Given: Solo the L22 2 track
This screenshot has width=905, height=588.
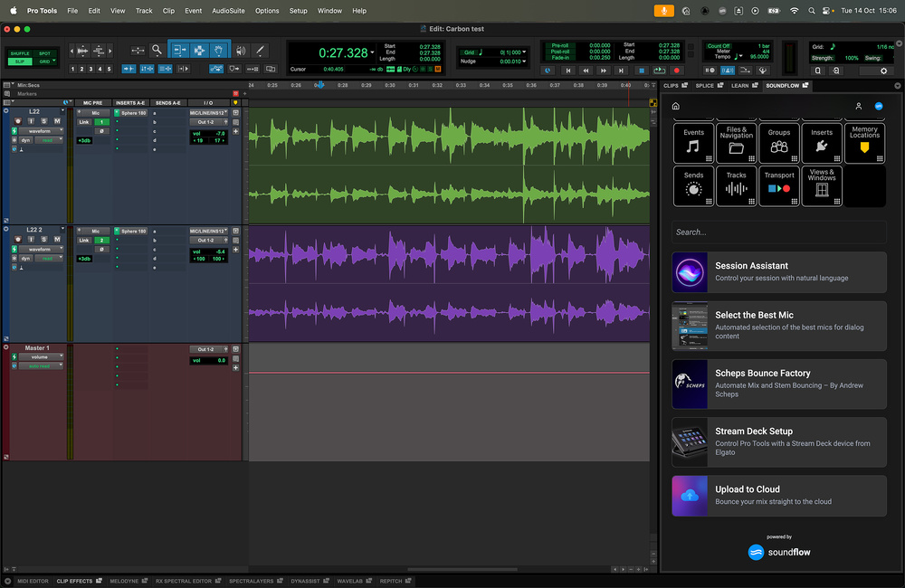Looking at the screenshot, I should pos(43,240).
